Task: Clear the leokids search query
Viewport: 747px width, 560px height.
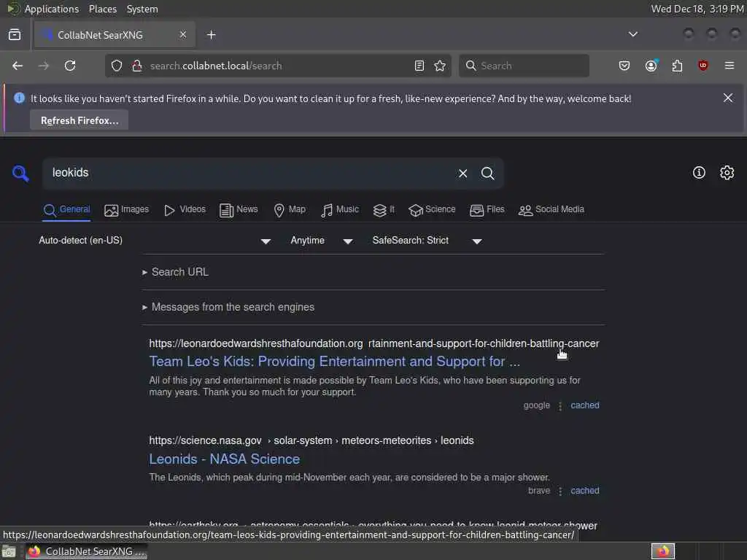Action: click(462, 174)
